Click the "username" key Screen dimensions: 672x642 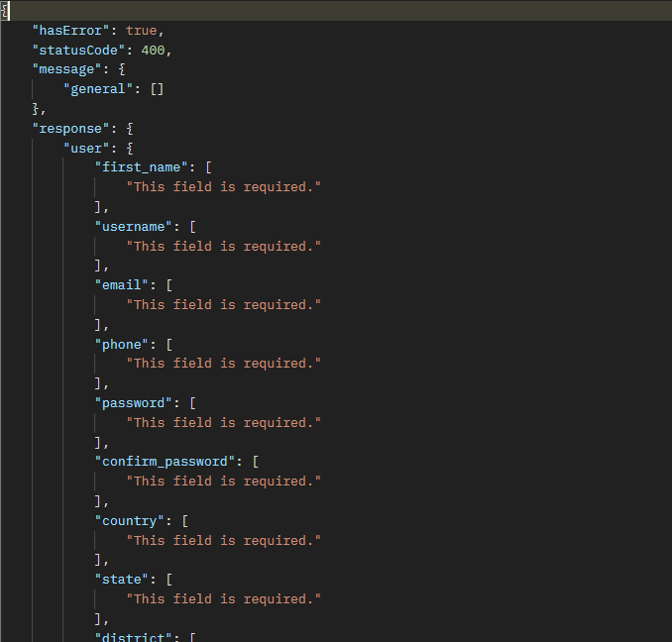(x=133, y=227)
